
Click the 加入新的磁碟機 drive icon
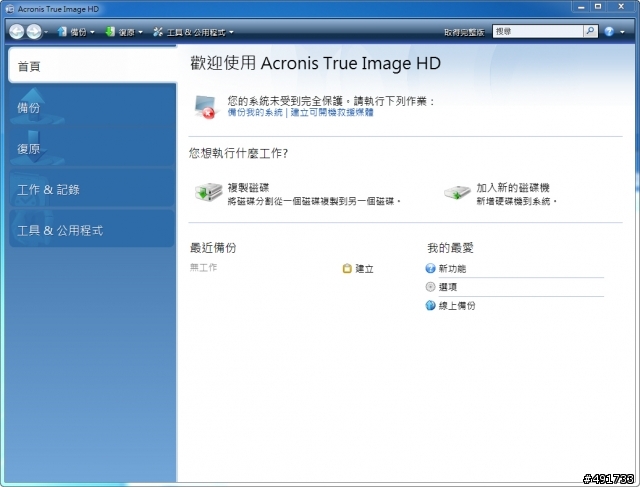(457, 192)
